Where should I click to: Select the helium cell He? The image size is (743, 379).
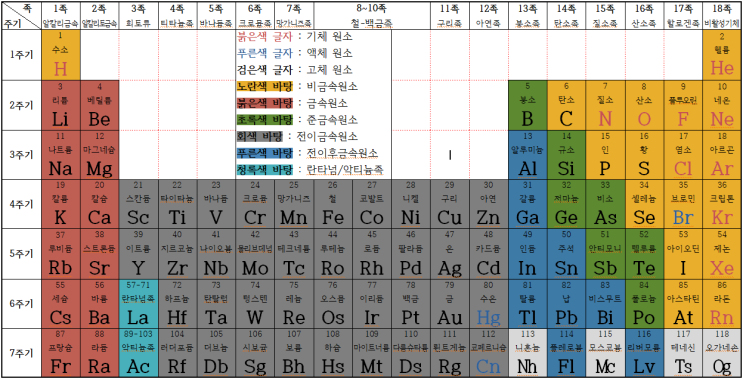722,55
